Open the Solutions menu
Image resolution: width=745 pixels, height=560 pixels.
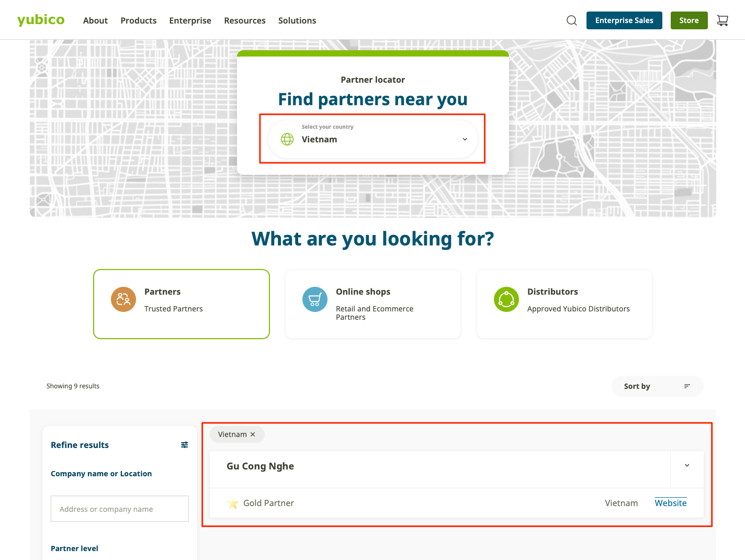point(297,20)
